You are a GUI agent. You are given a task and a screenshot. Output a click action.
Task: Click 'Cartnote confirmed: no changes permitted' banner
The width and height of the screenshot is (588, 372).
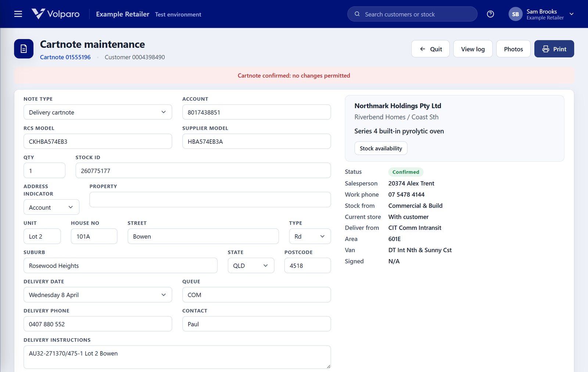click(294, 75)
